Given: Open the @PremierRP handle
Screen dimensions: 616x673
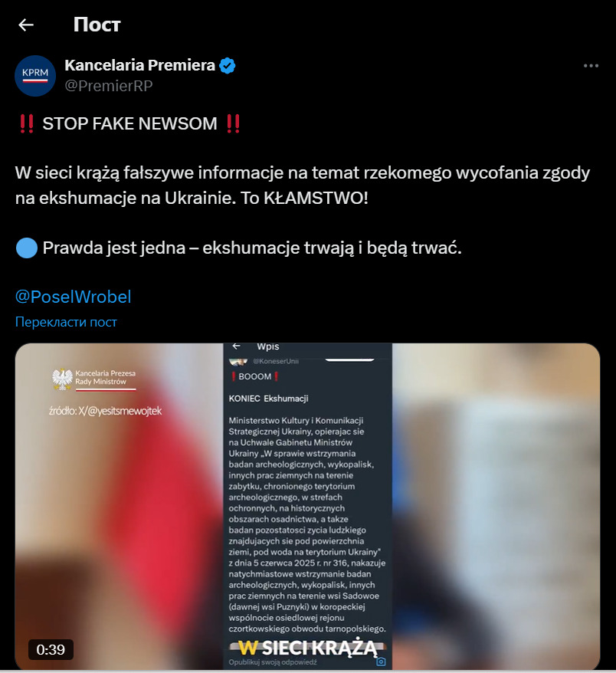Looking at the screenshot, I should [109, 86].
